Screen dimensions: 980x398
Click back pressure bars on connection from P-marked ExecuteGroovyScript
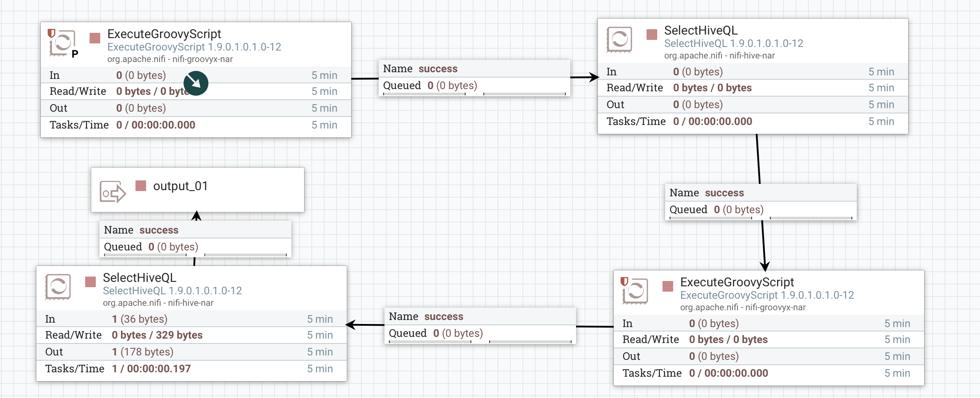tap(474, 94)
